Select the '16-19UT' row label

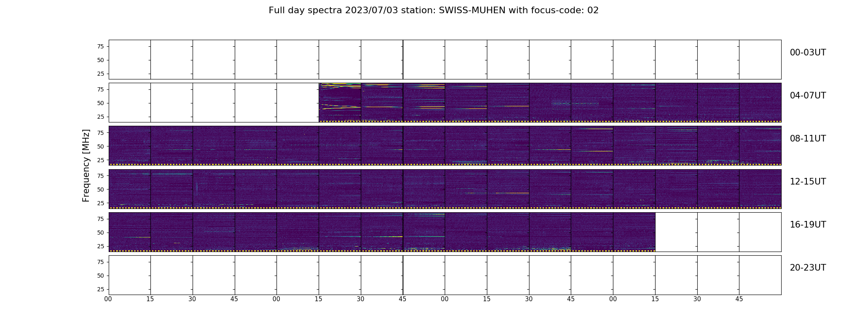tap(808, 225)
